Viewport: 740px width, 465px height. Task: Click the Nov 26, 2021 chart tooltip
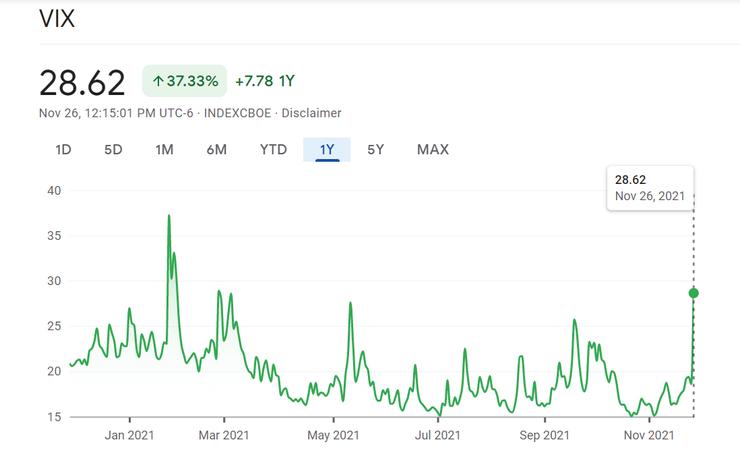point(649,188)
